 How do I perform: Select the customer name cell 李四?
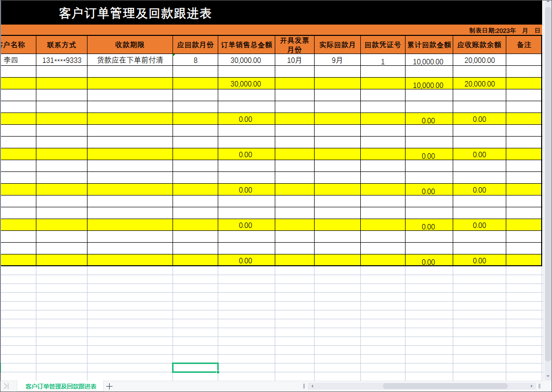[18, 60]
